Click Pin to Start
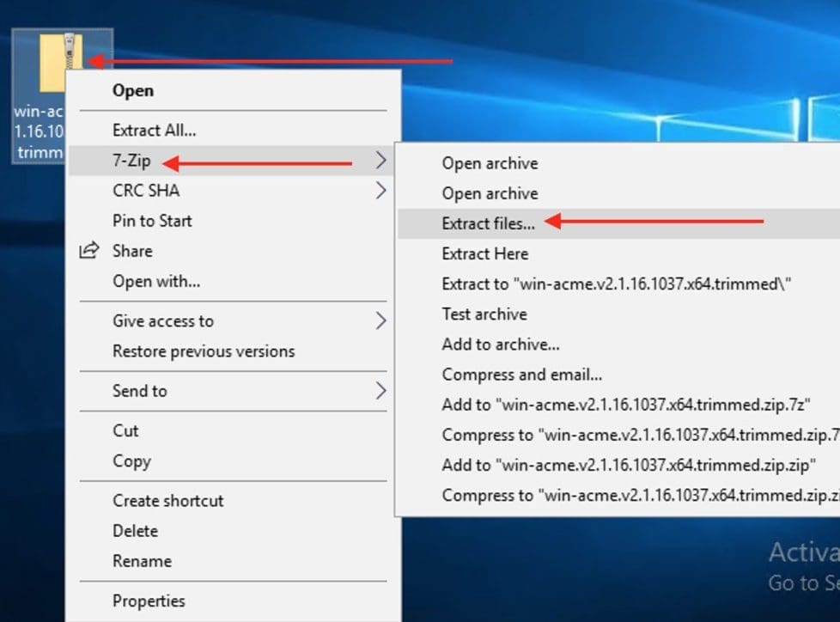Image resolution: width=840 pixels, height=622 pixels. click(152, 221)
